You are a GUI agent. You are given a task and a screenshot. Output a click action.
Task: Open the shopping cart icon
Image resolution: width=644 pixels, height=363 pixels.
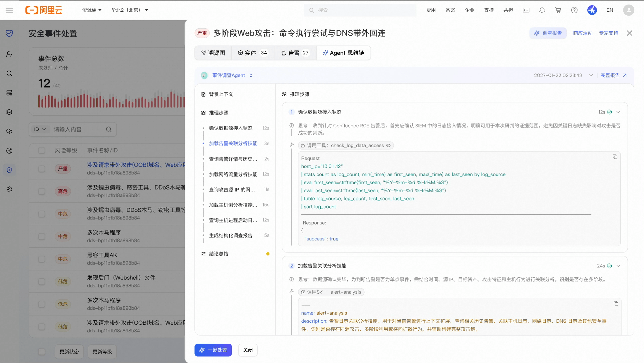coord(558,10)
